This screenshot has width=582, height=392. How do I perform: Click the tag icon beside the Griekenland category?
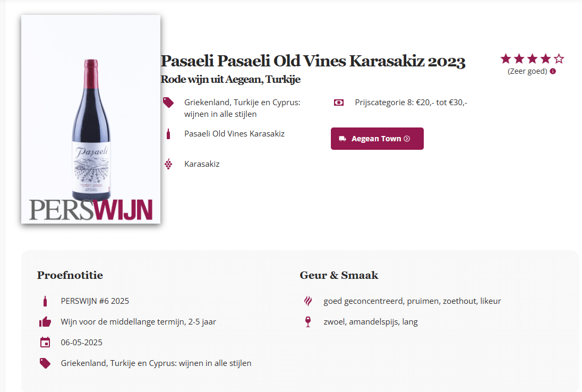click(168, 103)
